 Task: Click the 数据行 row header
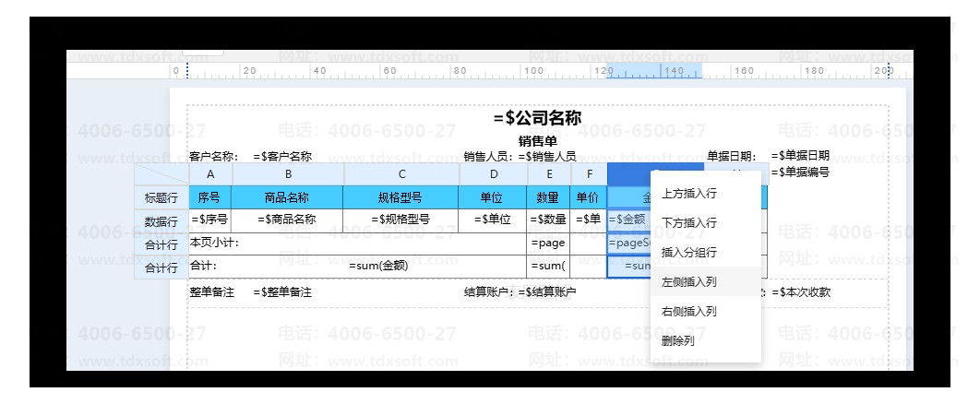click(x=161, y=221)
